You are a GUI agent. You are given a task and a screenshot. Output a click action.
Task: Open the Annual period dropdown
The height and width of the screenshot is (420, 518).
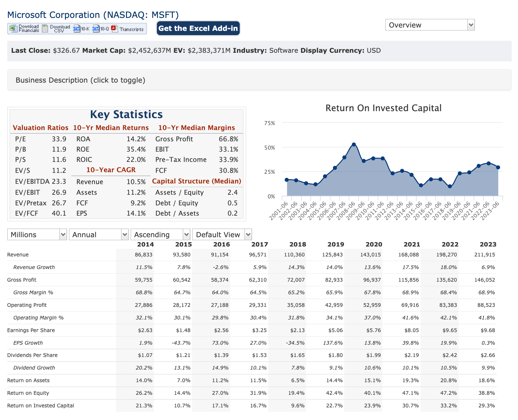tap(99, 235)
